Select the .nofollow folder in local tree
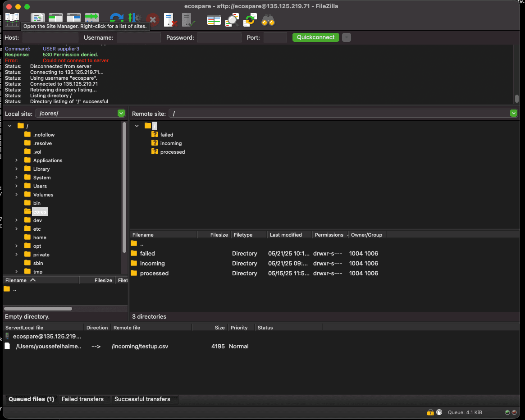 pyautogui.click(x=44, y=135)
